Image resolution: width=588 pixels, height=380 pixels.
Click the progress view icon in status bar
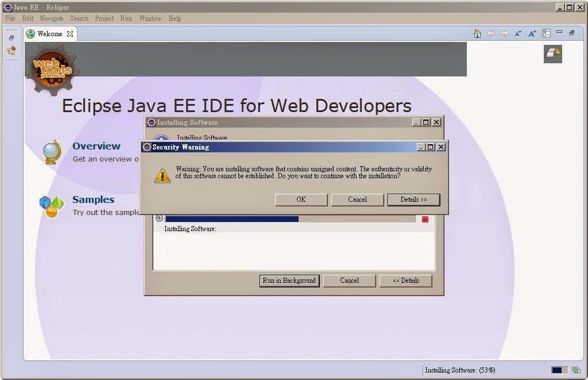pos(576,370)
